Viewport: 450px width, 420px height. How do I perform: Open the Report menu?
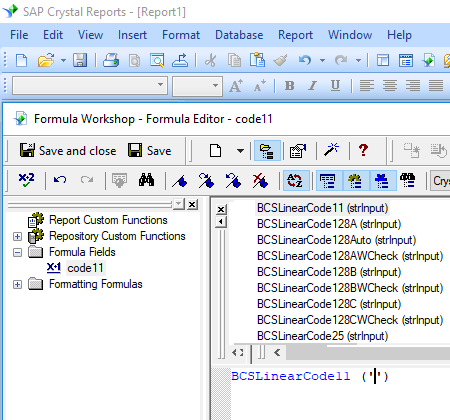(x=295, y=35)
